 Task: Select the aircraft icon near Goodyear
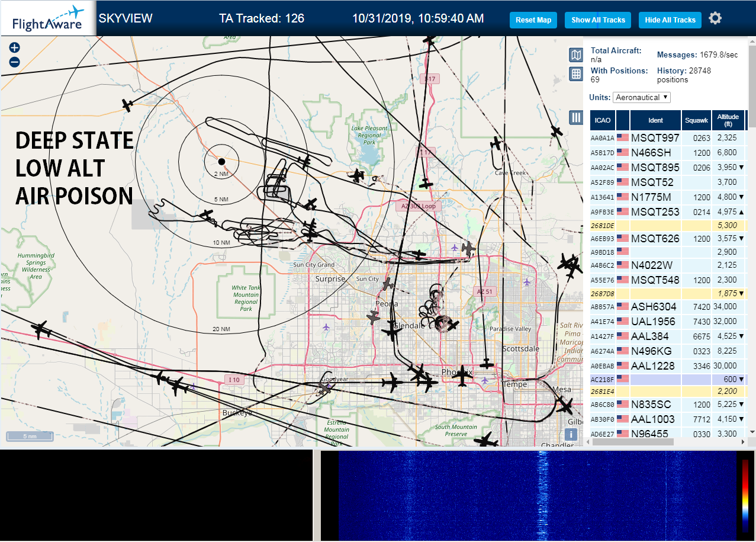point(324,388)
